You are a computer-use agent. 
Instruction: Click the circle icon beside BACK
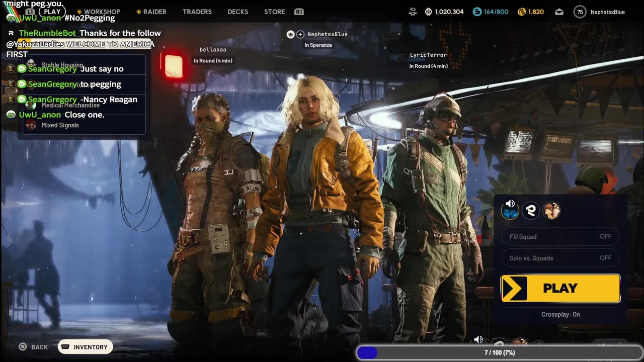point(23,347)
